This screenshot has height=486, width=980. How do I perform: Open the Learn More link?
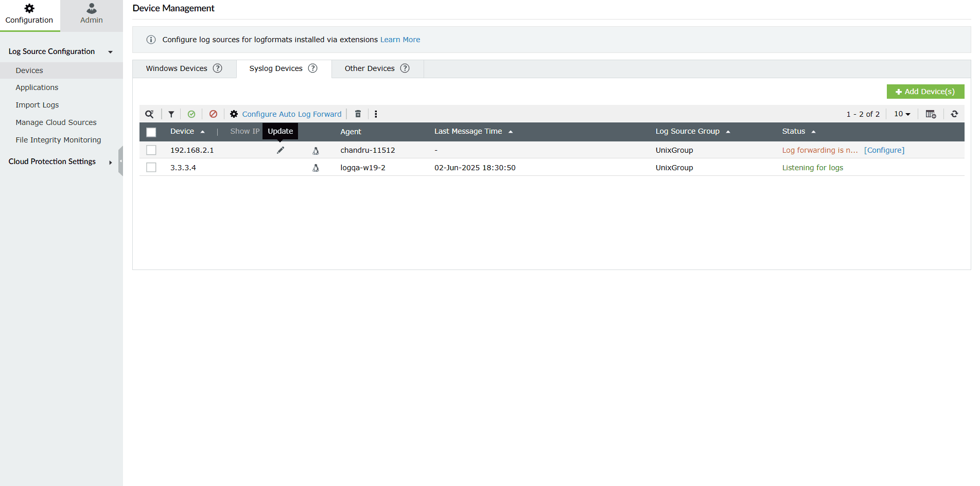[x=400, y=40]
